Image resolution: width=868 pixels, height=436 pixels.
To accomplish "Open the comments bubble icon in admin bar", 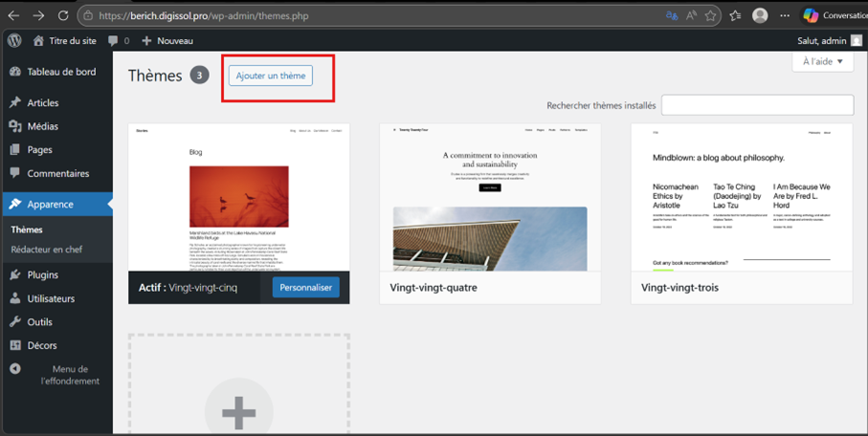I will click(114, 41).
